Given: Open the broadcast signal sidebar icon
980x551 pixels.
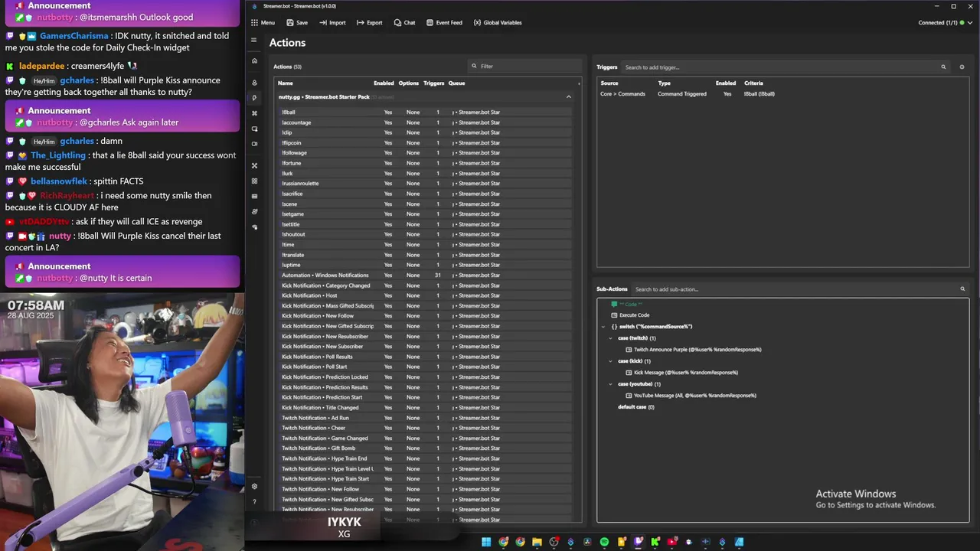Looking at the screenshot, I should pos(254,227).
